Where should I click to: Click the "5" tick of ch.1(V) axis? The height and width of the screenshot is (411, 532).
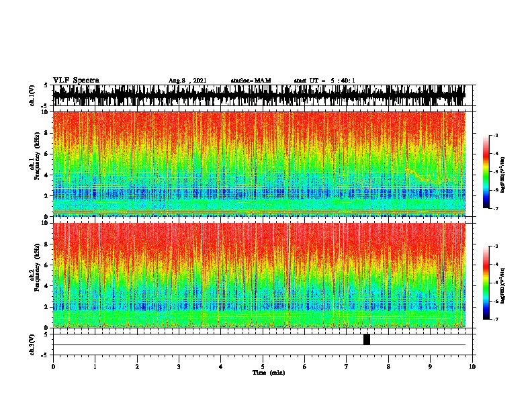click(46, 85)
